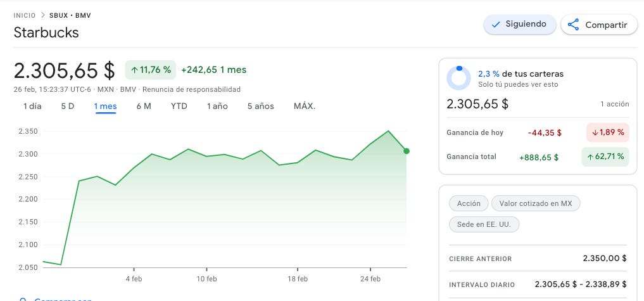The width and height of the screenshot is (644, 301).
Task: Click the 2.050 y-axis label
Action: pos(28,267)
